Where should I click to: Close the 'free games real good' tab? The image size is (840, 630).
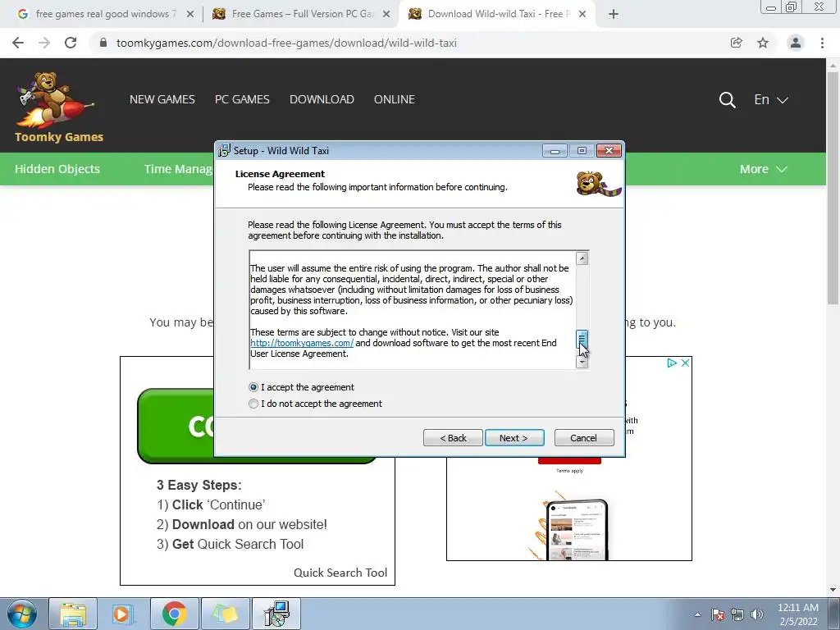tap(190, 14)
